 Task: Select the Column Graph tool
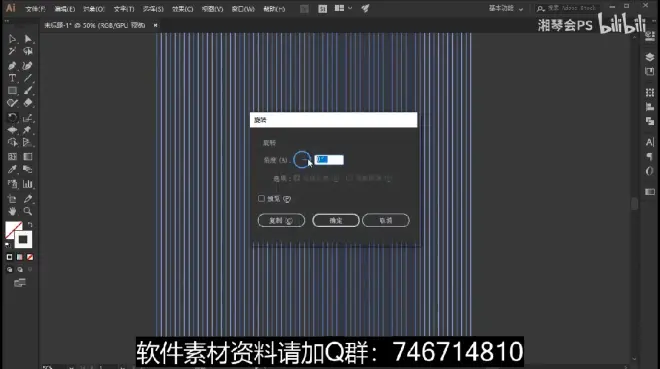28,184
